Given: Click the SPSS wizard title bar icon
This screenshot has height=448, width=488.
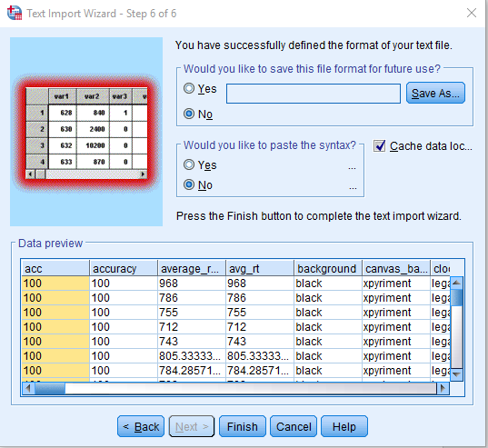Looking at the screenshot, I should [x=15, y=13].
